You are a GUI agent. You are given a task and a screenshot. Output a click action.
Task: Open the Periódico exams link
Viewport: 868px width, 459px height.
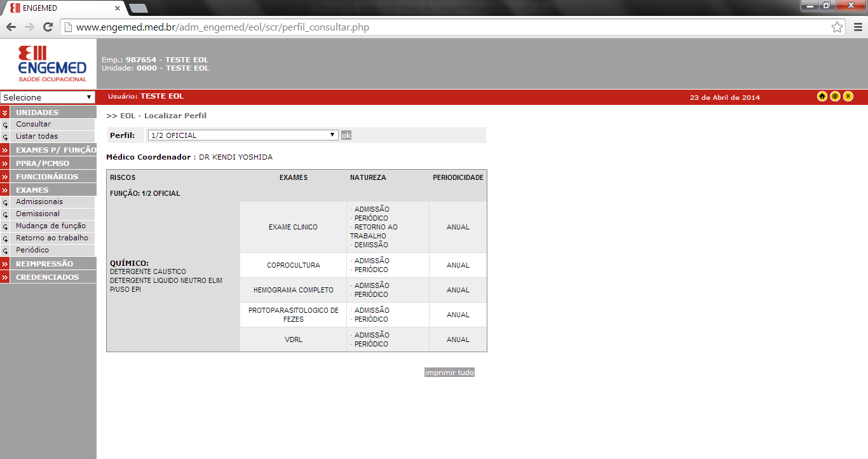pos(32,250)
